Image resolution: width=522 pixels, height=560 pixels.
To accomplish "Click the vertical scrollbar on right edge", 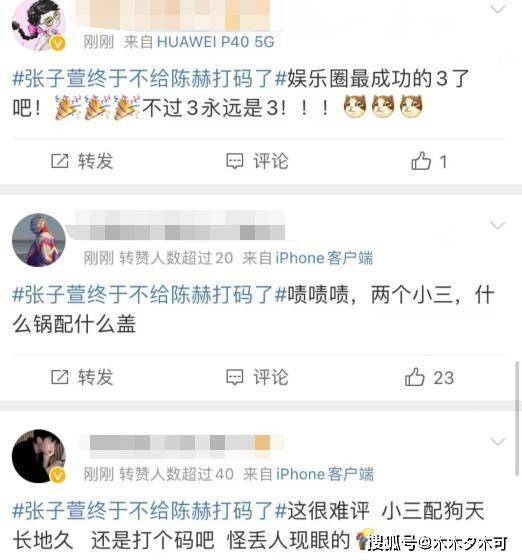I will (517, 418).
